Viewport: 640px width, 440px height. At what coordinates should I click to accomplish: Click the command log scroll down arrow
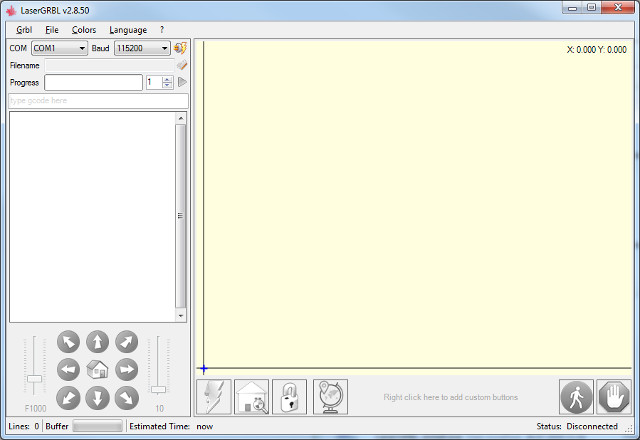pos(181,316)
